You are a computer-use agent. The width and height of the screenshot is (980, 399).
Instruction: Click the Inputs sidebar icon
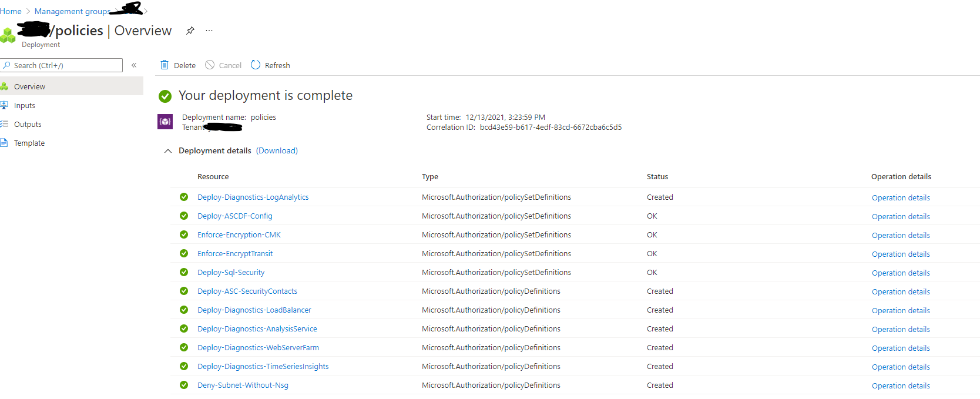tap(4, 105)
